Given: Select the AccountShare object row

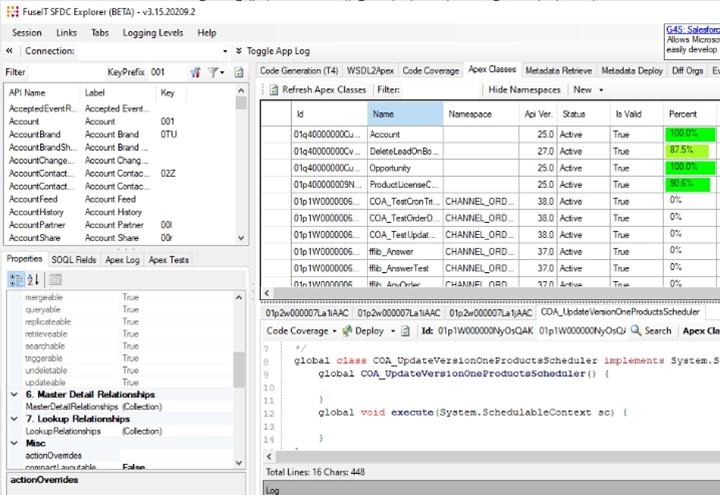Looking at the screenshot, I should tap(121, 238).
